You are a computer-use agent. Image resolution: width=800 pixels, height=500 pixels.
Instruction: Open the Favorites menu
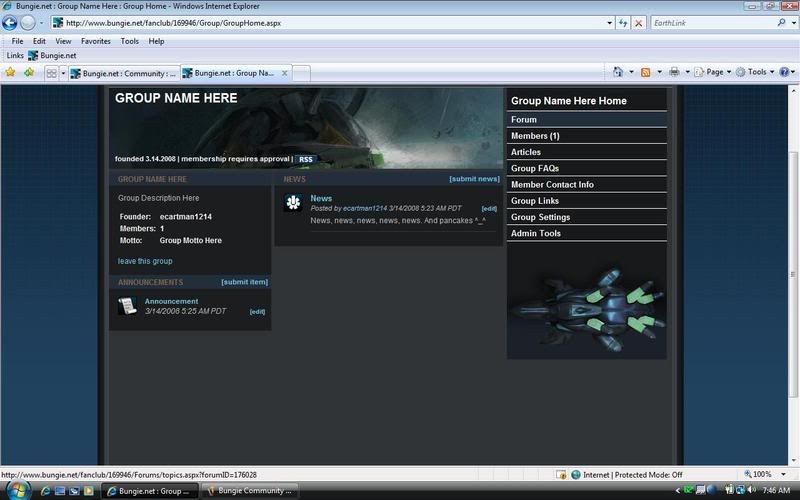(x=96, y=41)
